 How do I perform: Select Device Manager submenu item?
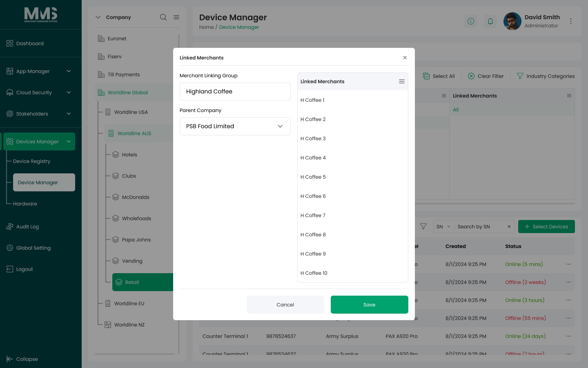click(44, 182)
